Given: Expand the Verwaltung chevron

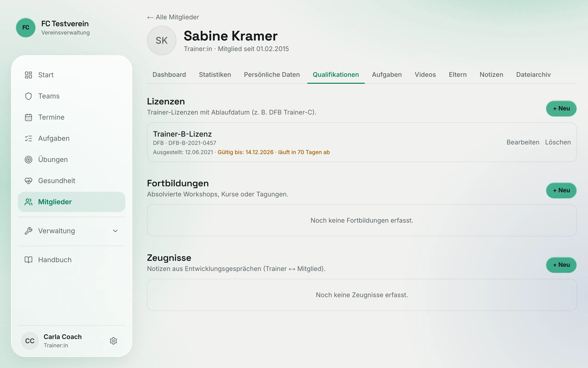Looking at the screenshot, I should pyautogui.click(x=115, y=231).
